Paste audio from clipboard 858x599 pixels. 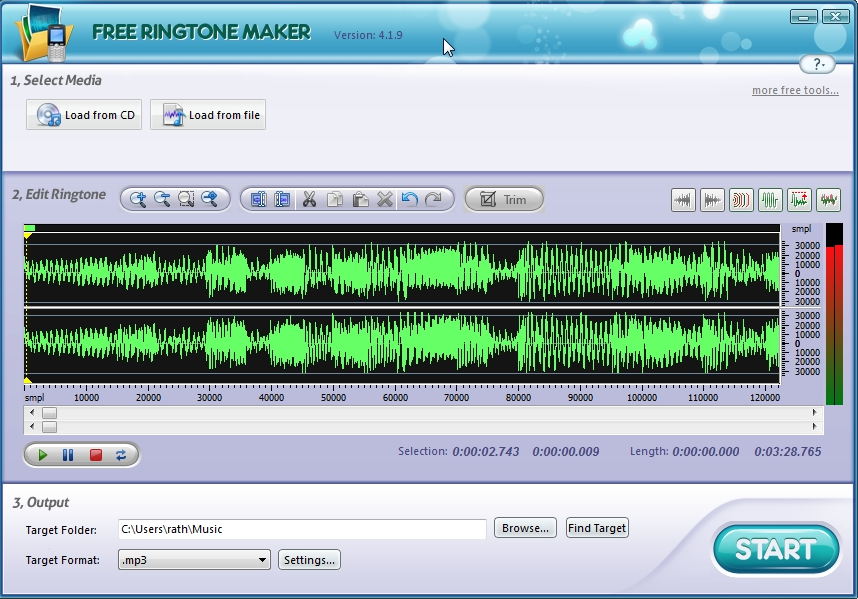pos(360,199)
